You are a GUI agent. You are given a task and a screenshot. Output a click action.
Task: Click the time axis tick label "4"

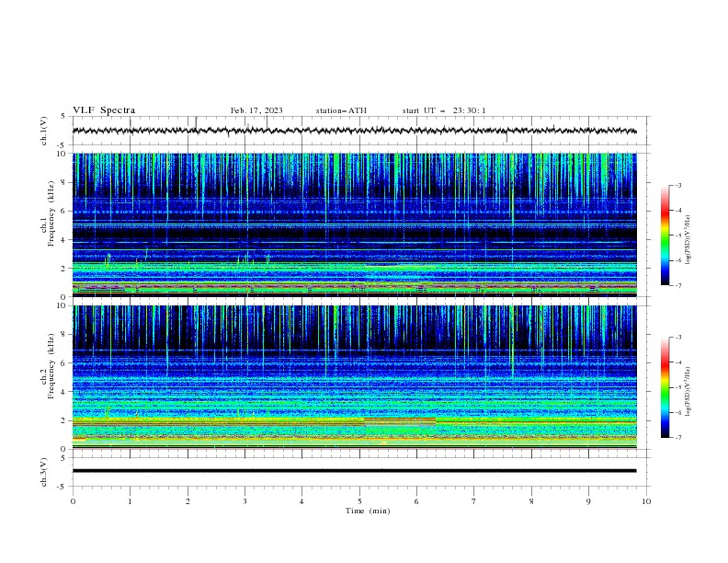click(x=301, y=501)
